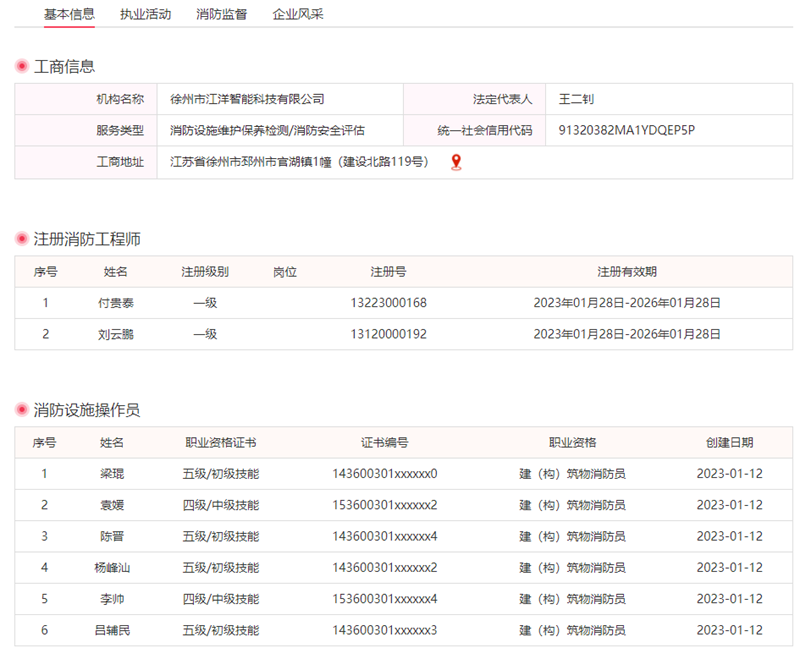
Task: Click 序号 header in the 消防设施操作员 table
Action: coord(44,443)
